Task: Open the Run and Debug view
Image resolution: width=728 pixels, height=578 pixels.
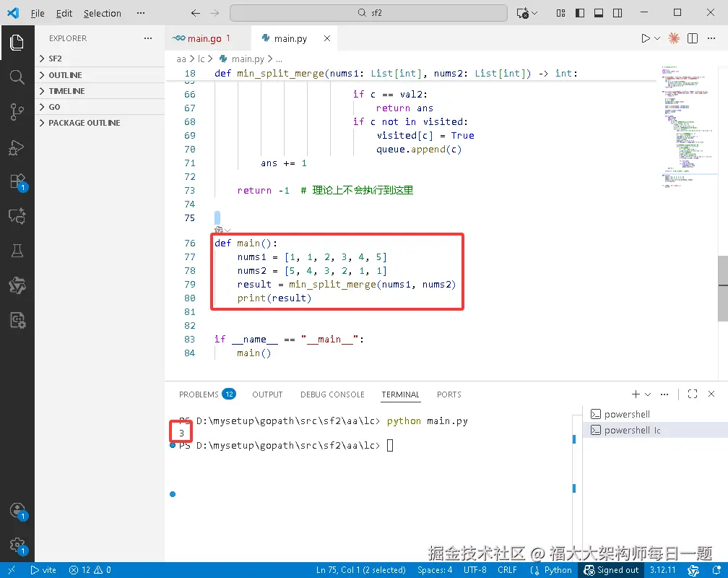Action: click(17, 148)
